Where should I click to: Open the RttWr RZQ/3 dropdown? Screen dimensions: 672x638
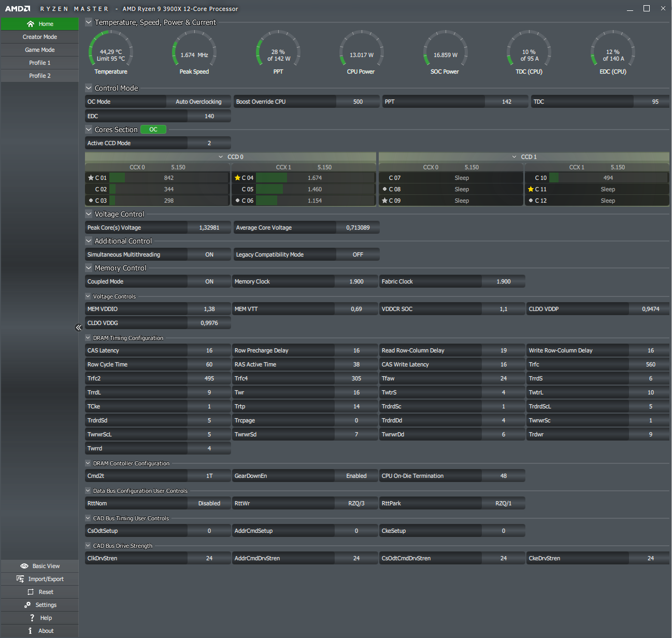pos(356,503)
